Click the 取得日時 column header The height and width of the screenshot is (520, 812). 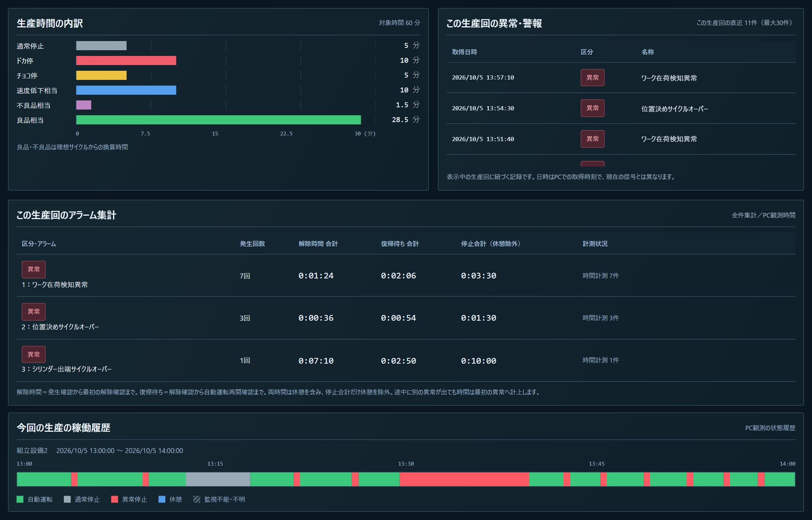click(x=464, y=52)
